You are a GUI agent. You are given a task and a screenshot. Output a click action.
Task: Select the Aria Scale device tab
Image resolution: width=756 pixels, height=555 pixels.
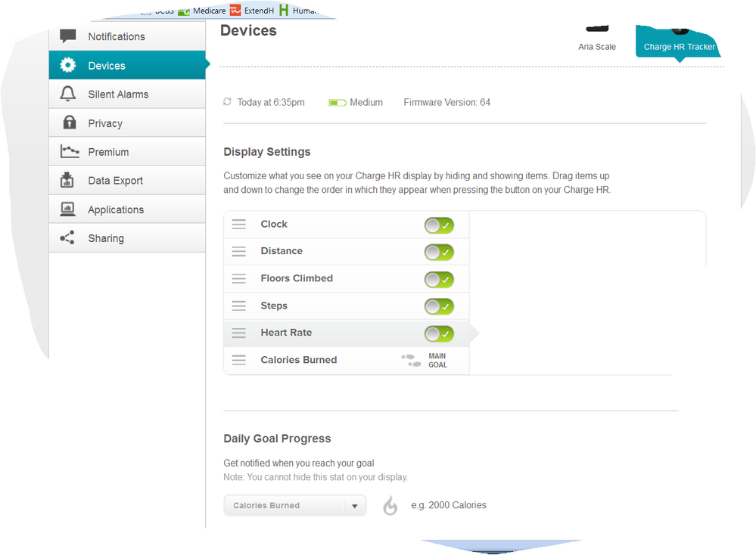coord(597,39)
